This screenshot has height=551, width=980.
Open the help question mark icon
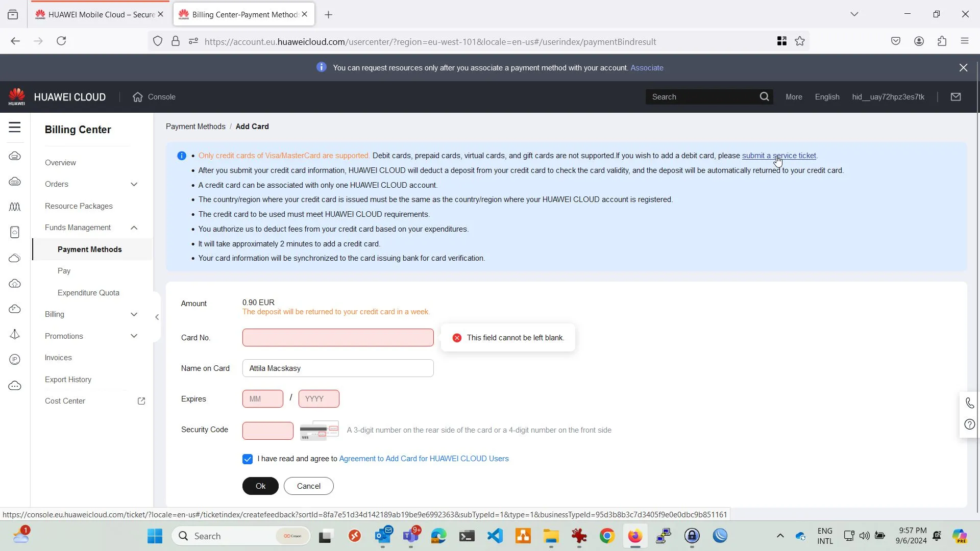(x=970, y=424)
